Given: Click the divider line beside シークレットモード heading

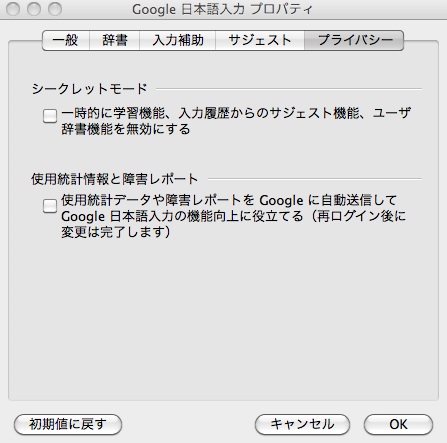Looking at the screenshot, I should (289, 89).
